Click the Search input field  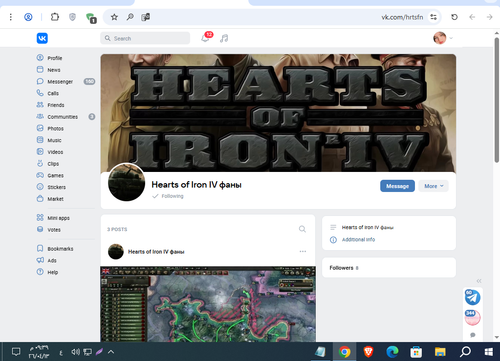[x=145, y=38]
